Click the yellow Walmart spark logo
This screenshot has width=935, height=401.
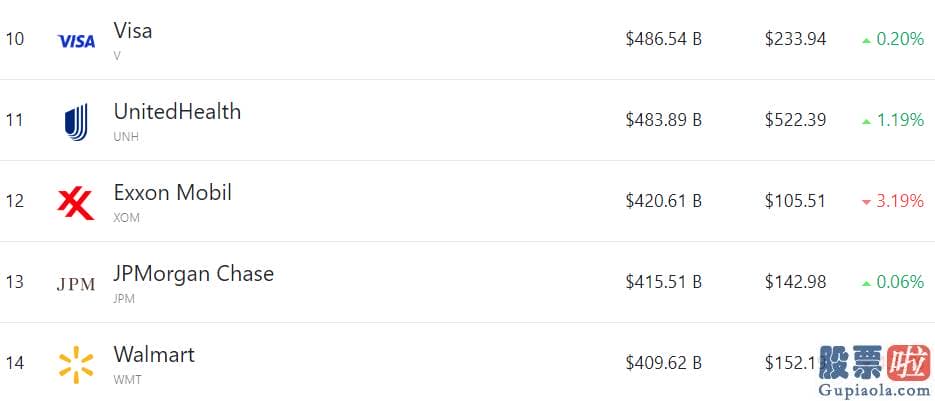coord(76,365)
